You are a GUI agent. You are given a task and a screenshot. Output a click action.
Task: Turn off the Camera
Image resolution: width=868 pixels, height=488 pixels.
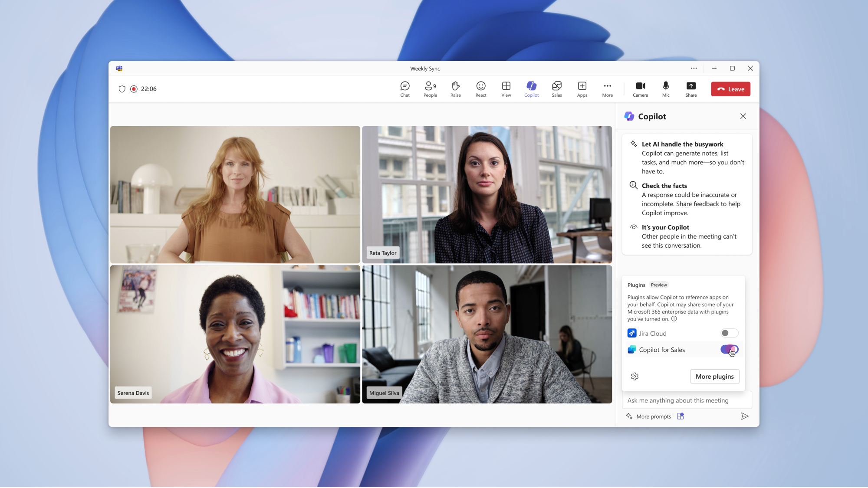640,89
